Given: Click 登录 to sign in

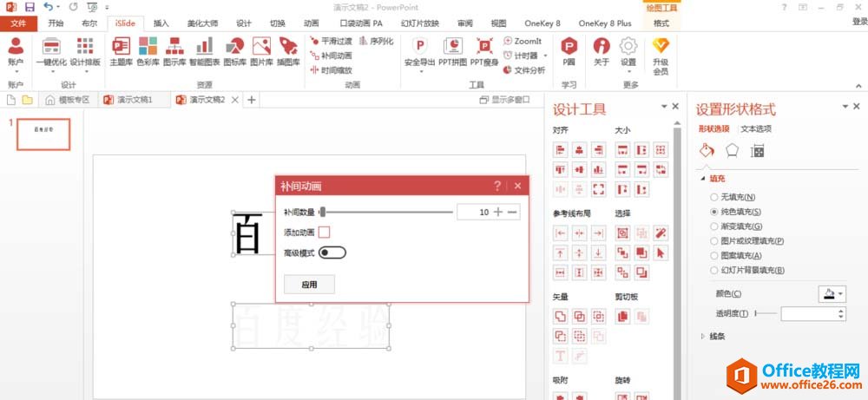Looking at the screenshot, I should (x=859, y=23).
